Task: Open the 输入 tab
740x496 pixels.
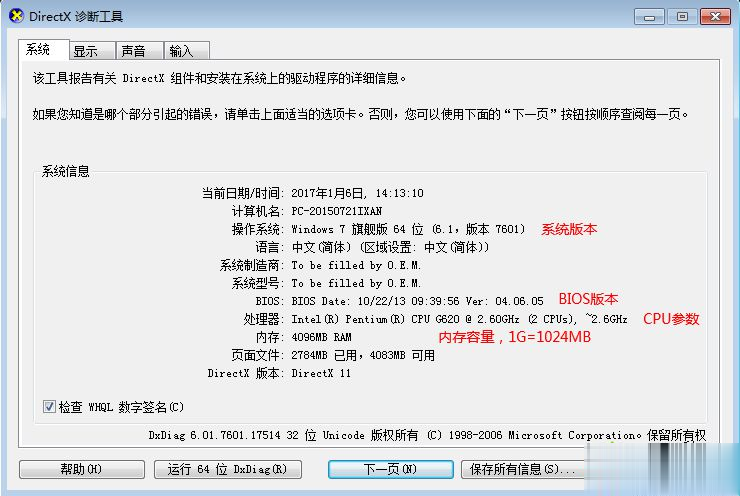Action: pyautogui.click(x=186, y=51)
